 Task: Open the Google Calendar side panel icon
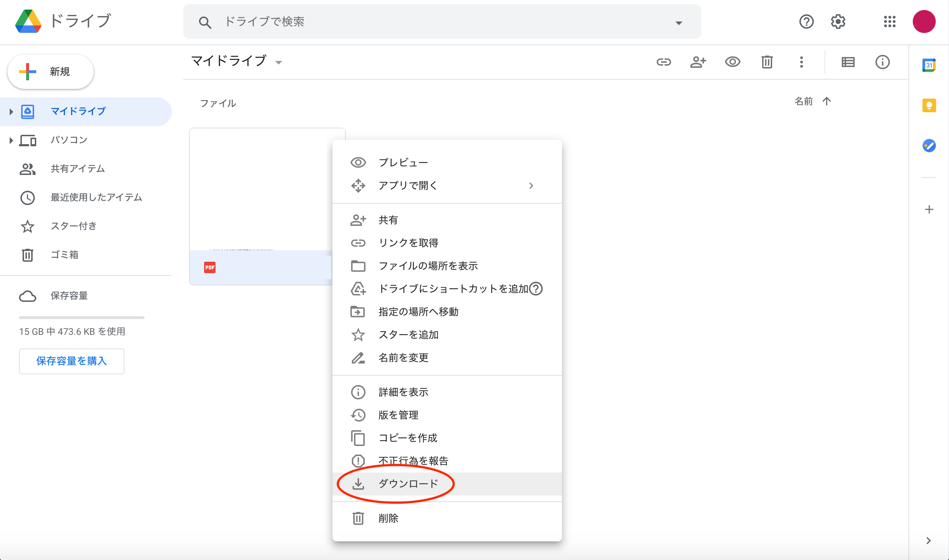click(x=929, y=65)
